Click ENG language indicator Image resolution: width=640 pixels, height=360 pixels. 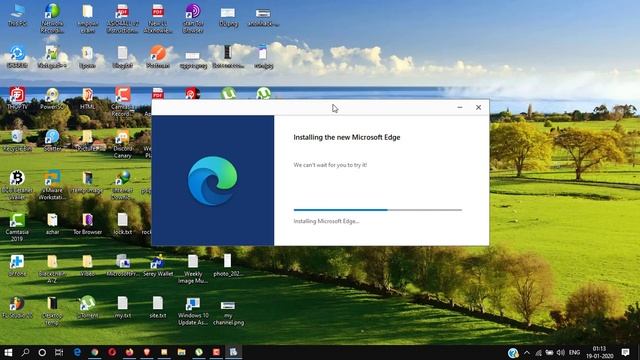click(574, 353)
